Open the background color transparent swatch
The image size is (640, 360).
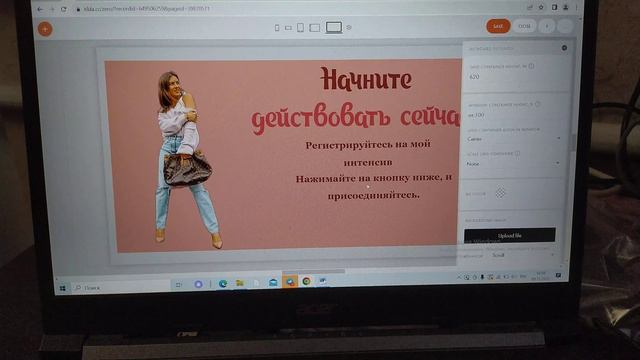point(500,193)
